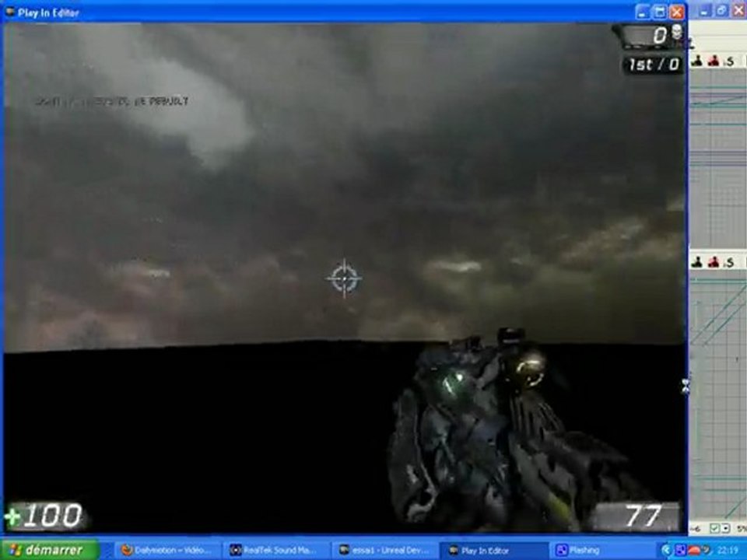Click the 1st / 0 rank display
This screenshot has width=747, height=560.
click(653, 65)
